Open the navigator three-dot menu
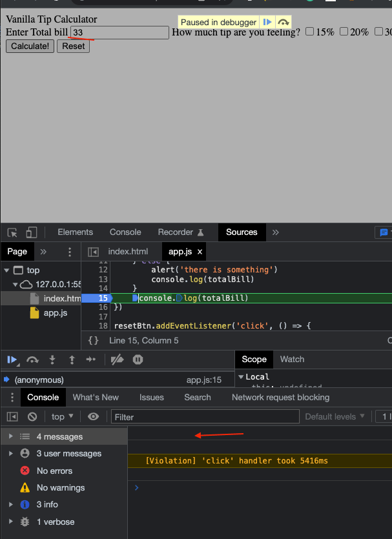 (x=70, y=252)
